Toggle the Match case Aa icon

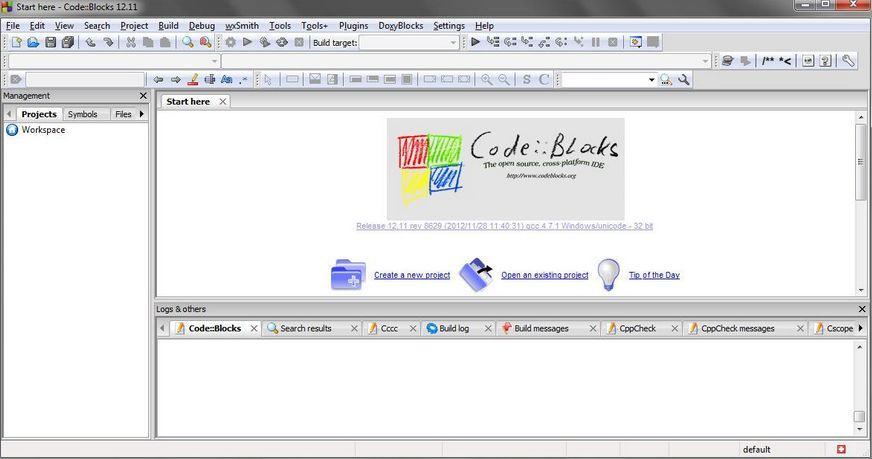point(227,80)
